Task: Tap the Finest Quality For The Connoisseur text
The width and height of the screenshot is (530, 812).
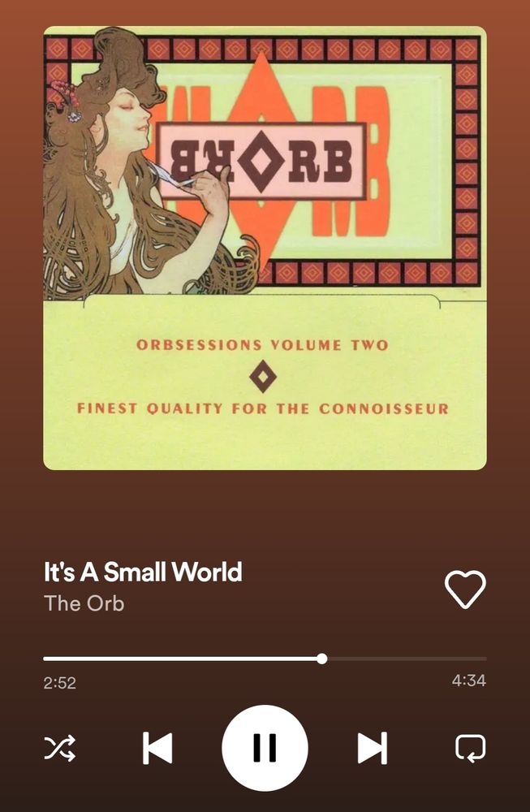Action: click(263, 408)
